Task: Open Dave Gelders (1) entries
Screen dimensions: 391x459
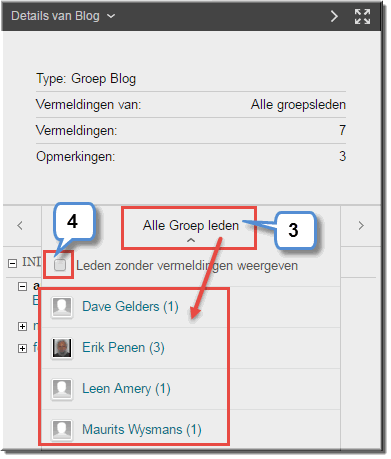Action: pyautogui.click(x=130, y=306)
